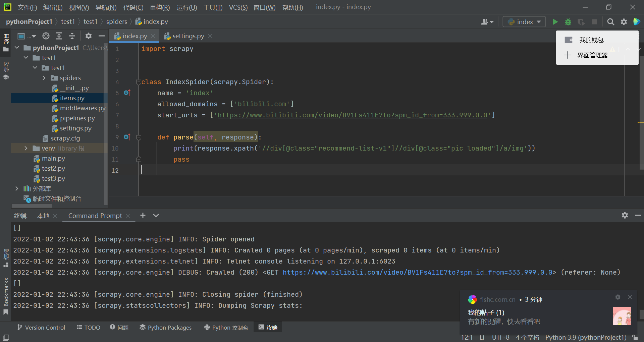Open the Version Control tool window
This screenshot has width=644, height=342.
[41, 327]
